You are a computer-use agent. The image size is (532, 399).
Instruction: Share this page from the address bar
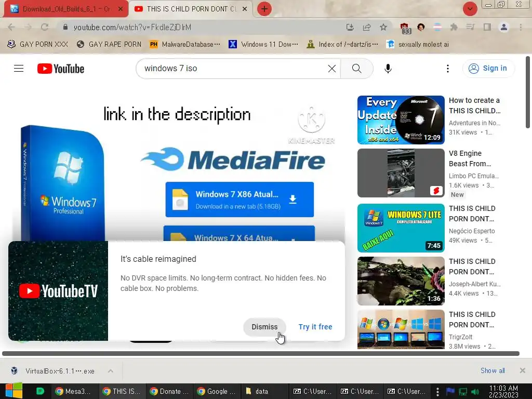click(367, 27)
